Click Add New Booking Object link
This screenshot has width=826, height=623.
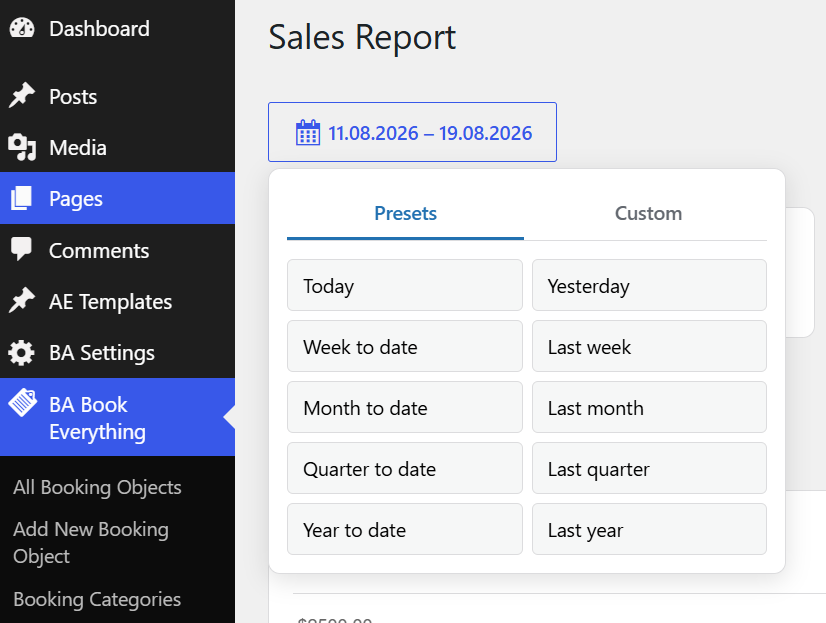point(91,542)
